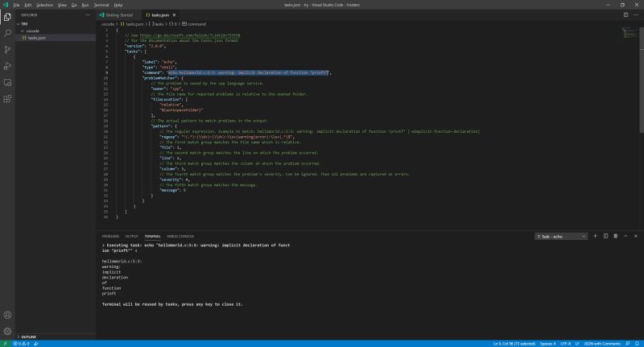The height and width of the screenshot is (347, 644).
Task: Open notifications bell in status bar
Action: 637,344
